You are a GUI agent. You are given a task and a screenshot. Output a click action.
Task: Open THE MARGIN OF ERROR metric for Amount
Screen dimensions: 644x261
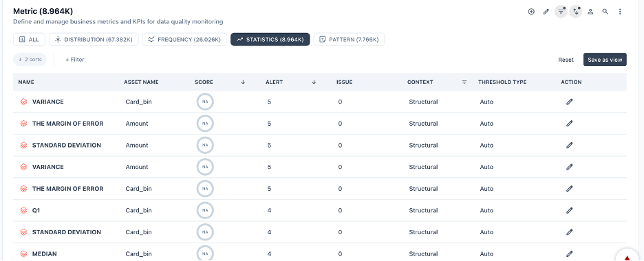pos(67,124)
